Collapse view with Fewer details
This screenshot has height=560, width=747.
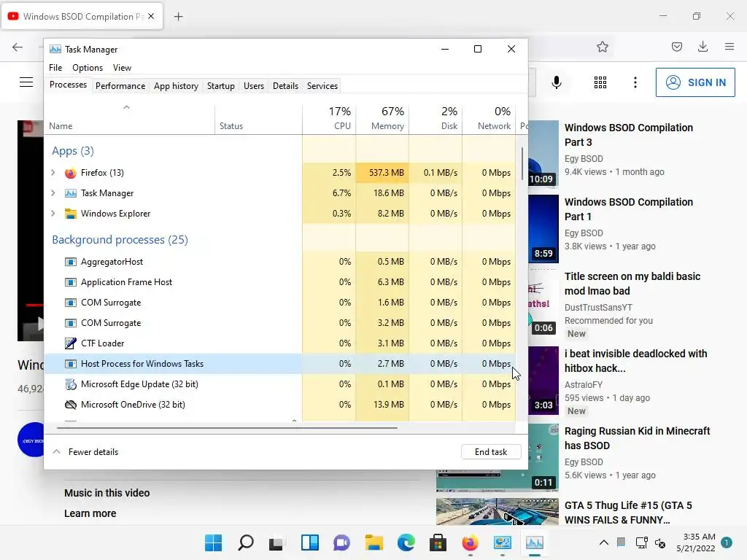pos(85,452)
